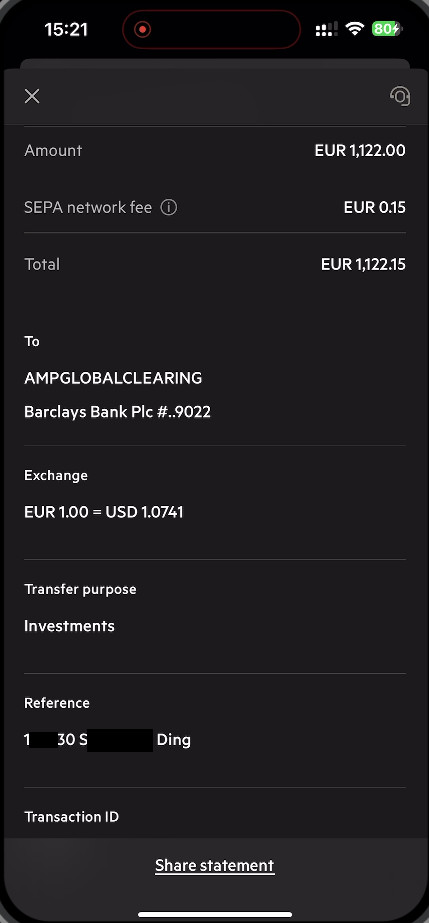The image size is (429, 923).
Task: Tap the Amount EUR 1,122.00 value
Action: (360, 151)
